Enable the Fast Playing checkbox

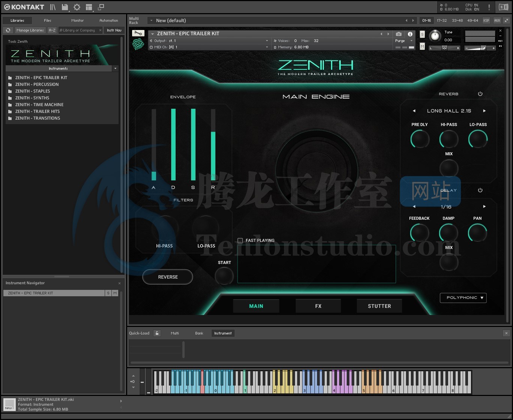pyautogui.click(x=240, y=240)
